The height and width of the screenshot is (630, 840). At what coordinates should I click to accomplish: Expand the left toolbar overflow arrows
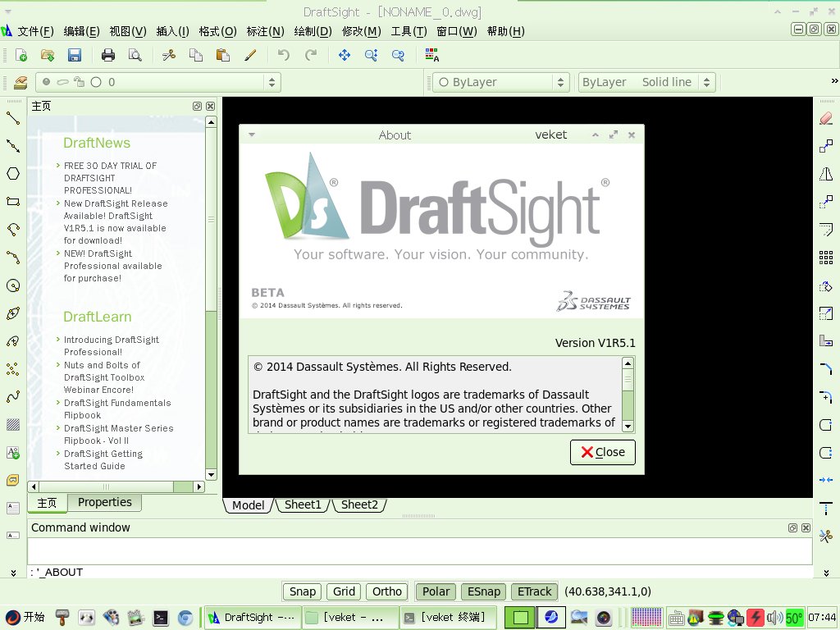tap(13, 573)
